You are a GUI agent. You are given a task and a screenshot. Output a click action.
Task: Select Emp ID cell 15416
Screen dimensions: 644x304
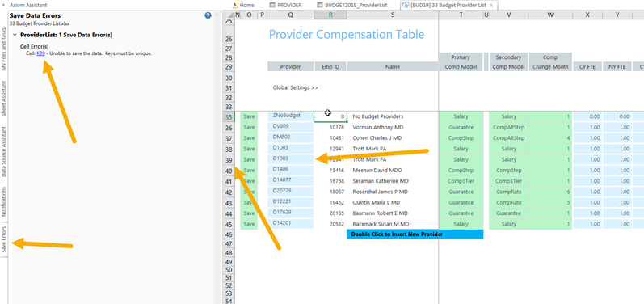pos(330,170)
